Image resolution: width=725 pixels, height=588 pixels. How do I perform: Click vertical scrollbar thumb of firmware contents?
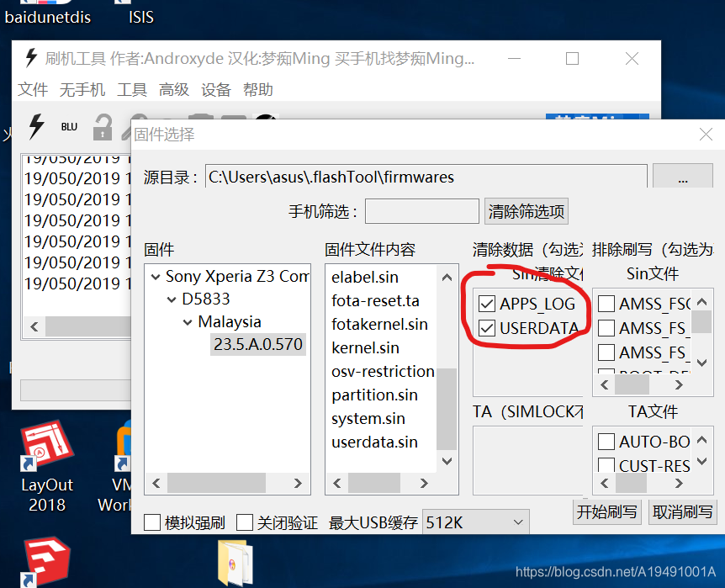click(x=447, y=409)
